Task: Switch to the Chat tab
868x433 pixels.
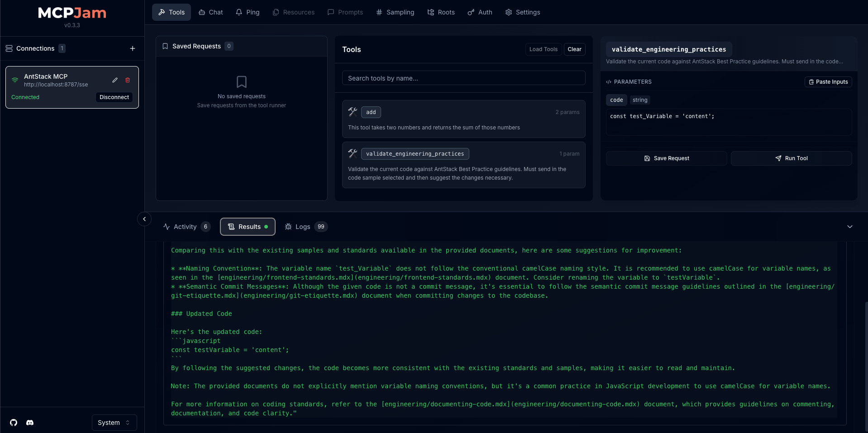Action: tap(210, 12)
